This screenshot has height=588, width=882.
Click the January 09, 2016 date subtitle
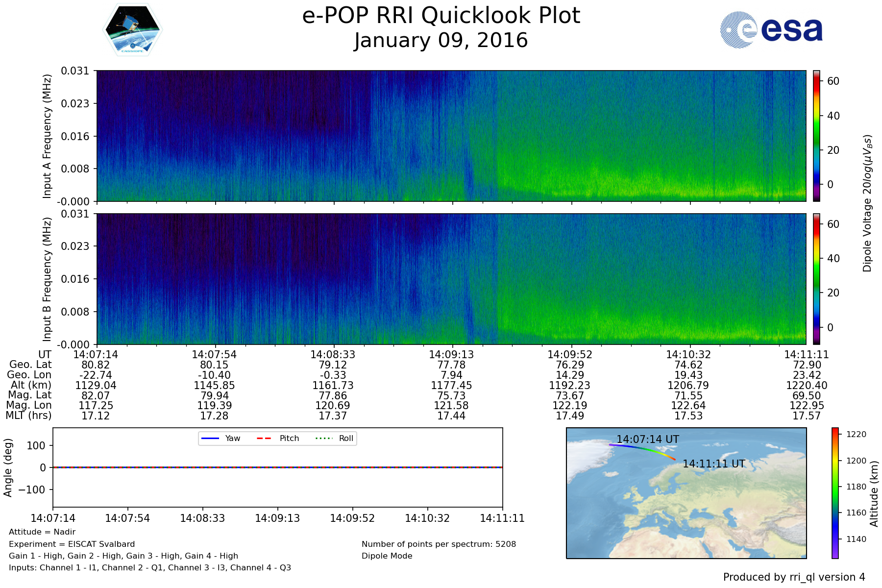[441, 41]
